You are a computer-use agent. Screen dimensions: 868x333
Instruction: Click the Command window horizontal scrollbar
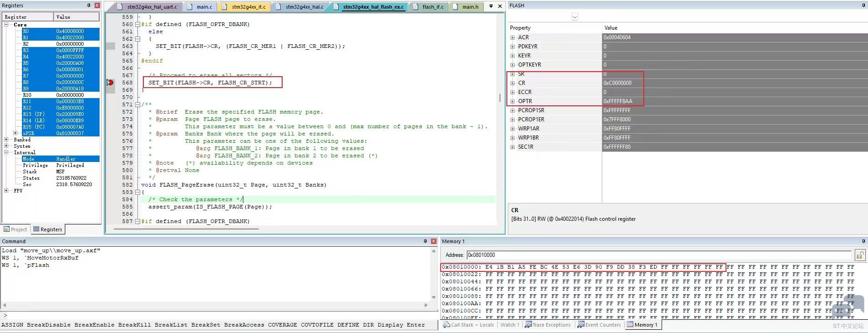pyautogui.click(x=215, y=305)
